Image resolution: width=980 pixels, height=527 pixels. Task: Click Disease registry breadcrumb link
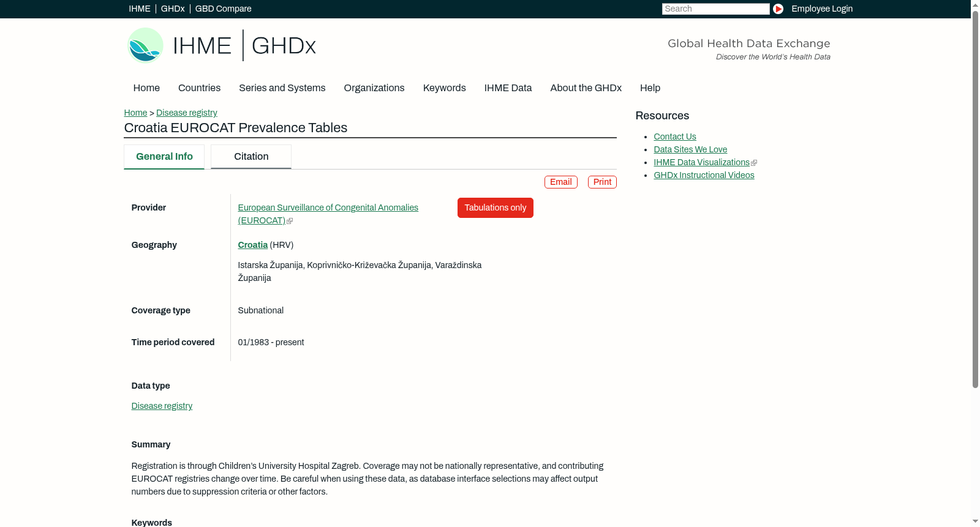(x=187, y=113)
